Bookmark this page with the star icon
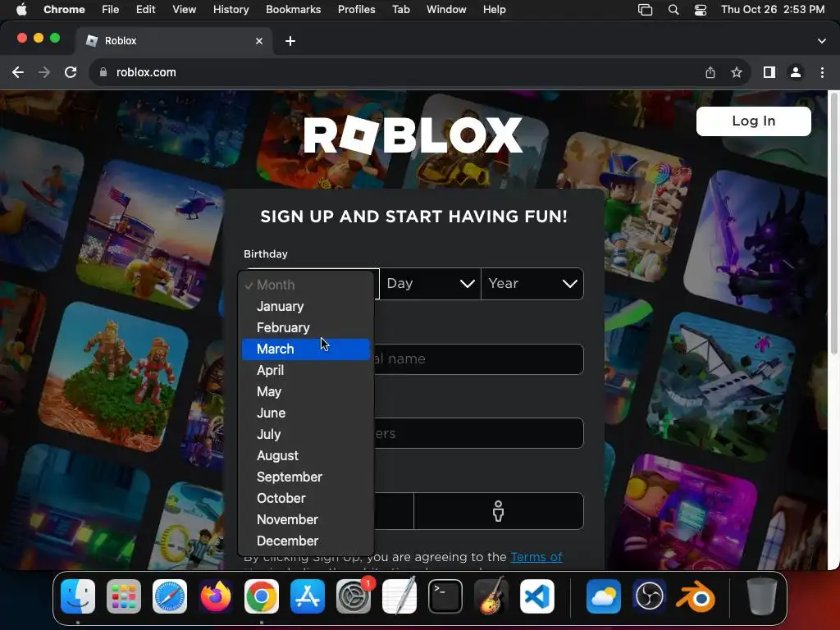The width and height of the screenshot is (840, 630). pyautogui.click(x=737, y=72)
